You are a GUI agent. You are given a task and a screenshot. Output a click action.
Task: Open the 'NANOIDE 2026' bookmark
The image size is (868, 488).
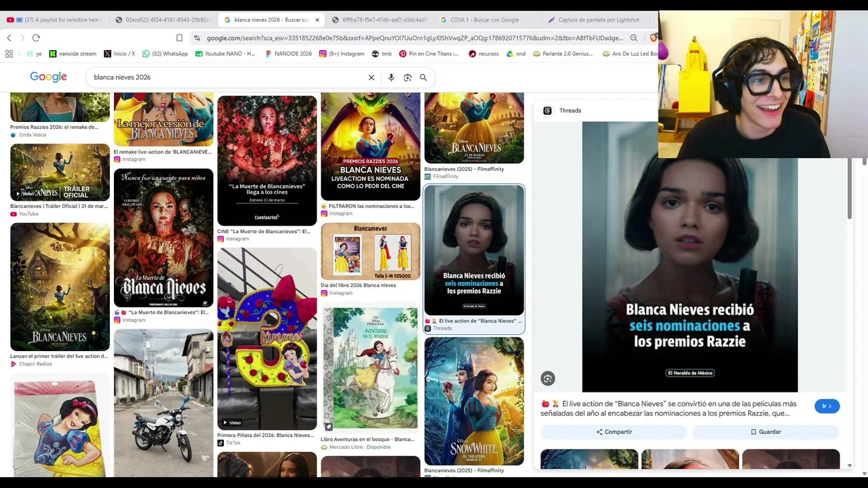coord(288,54)
